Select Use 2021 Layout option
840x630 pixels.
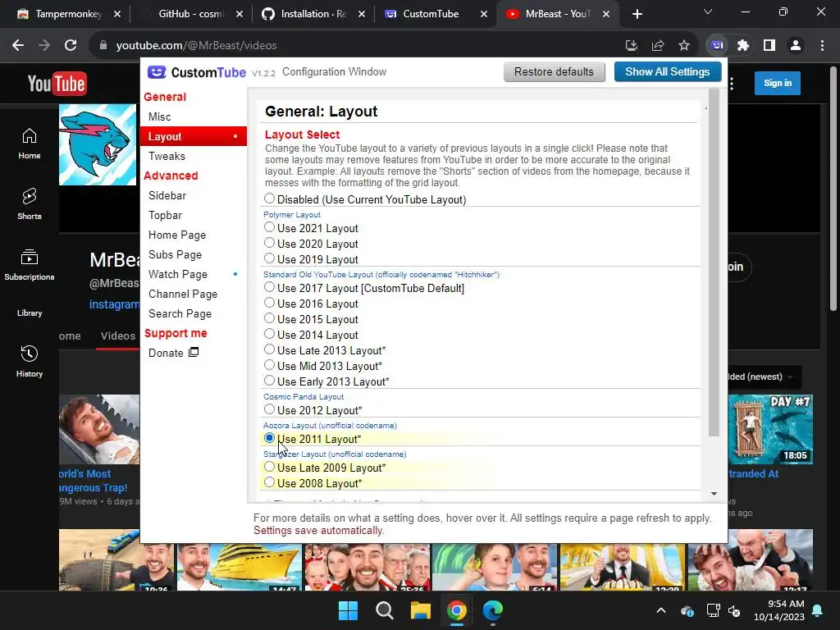tap(269, 228)
